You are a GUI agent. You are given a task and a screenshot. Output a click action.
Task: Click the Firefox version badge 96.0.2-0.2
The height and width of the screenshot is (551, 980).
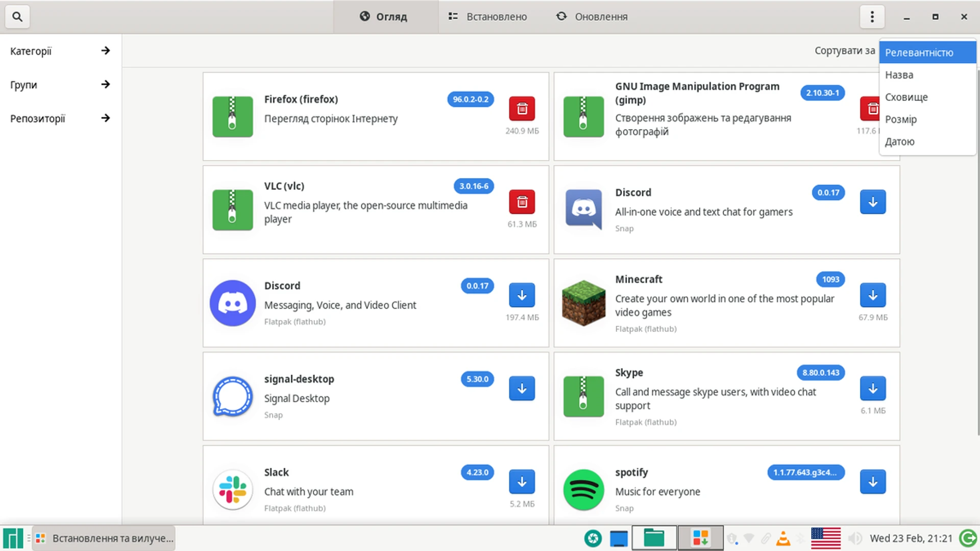tap(471, 99)
